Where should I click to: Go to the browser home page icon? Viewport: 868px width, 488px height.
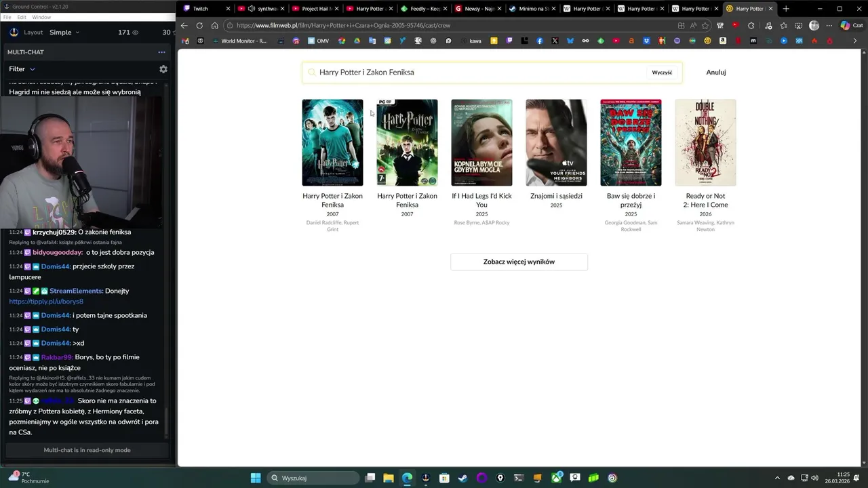point(214,26)
